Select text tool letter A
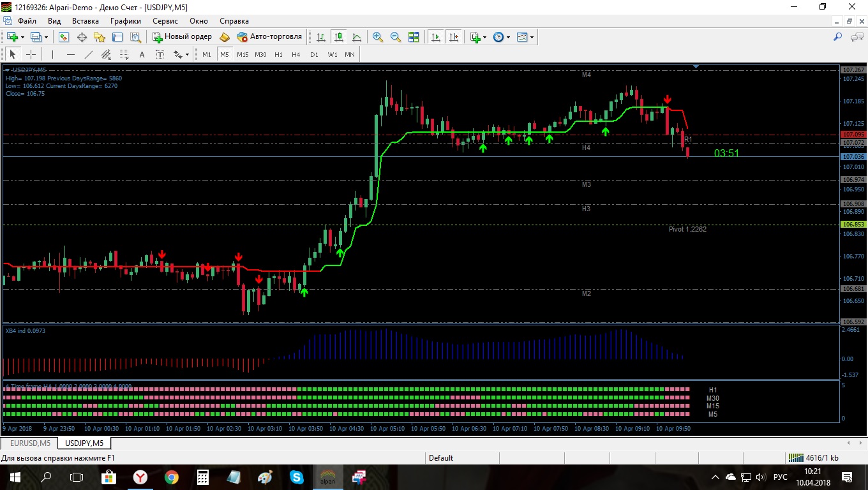Viewport: 868px width, 490px height. tap(142, 54)
